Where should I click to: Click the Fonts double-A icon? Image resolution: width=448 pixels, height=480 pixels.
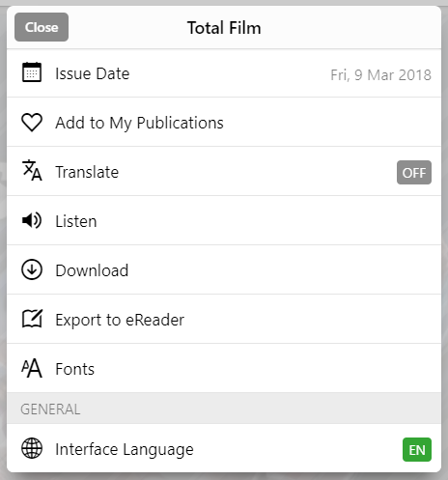tap(32, 368)
